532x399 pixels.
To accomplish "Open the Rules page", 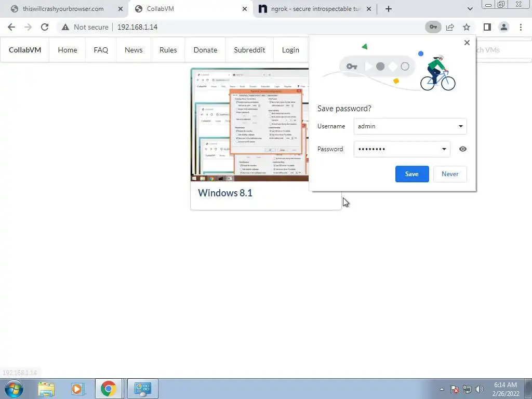I will (x=168, y=50).
